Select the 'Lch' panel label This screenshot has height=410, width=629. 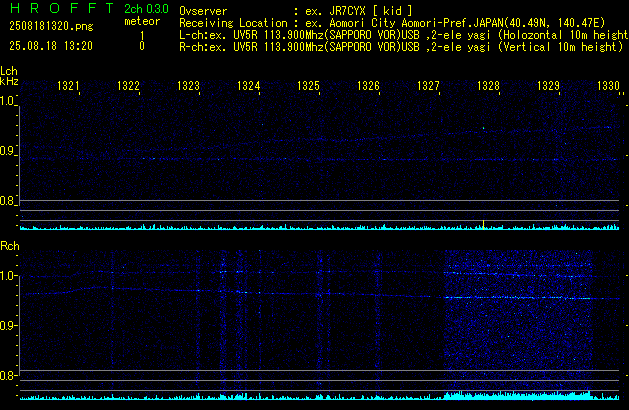(9, 71)
